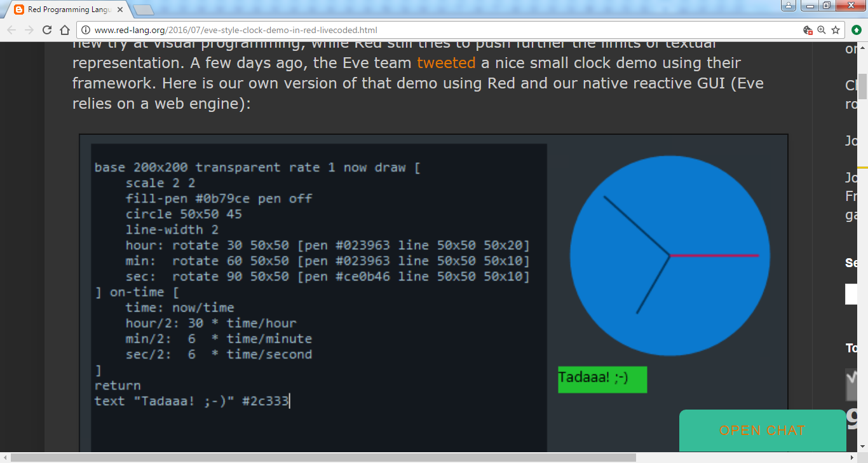The image size is (868, 463).
Task: Follow the orange "tweeted" link
Action: pos(446,63)
